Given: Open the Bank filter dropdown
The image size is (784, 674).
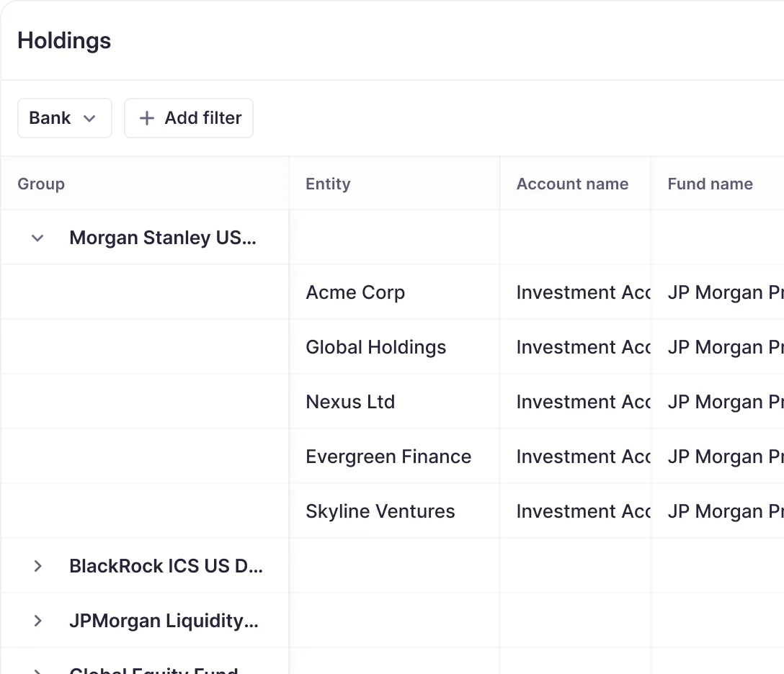Looking at the screenshot, I should 64,118.
